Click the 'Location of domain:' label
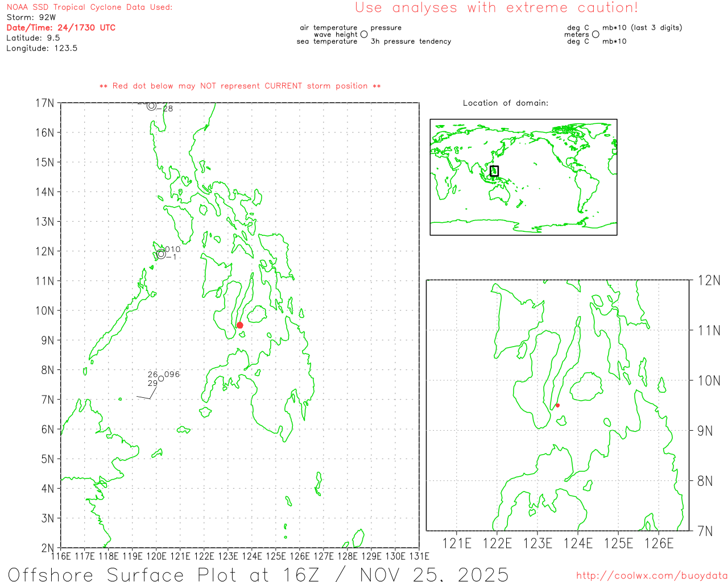 pos(505,103)
